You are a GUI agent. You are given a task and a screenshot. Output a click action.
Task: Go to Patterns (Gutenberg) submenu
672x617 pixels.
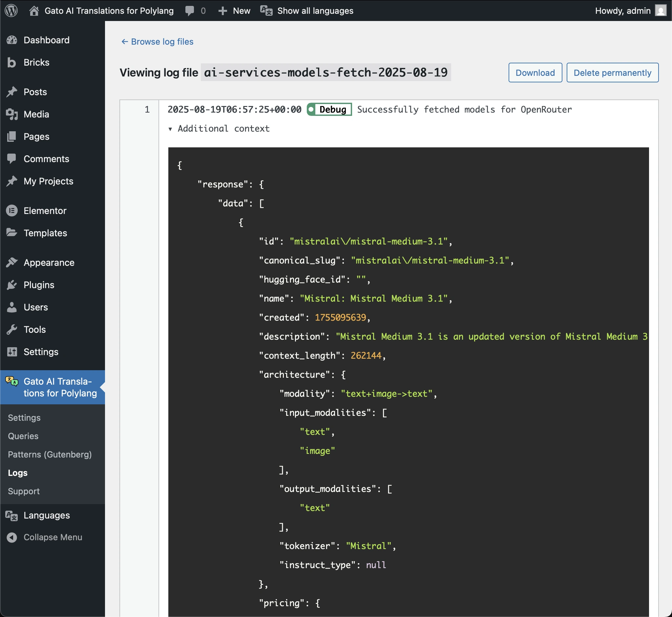(x=50, y=455)
